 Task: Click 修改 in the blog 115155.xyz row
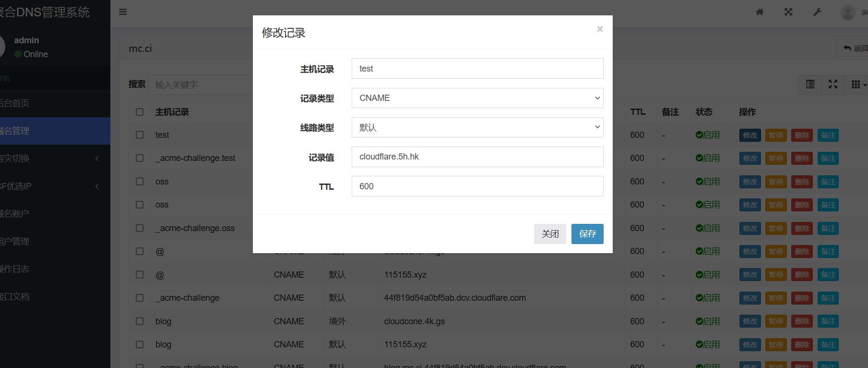[x=750, y=345]
